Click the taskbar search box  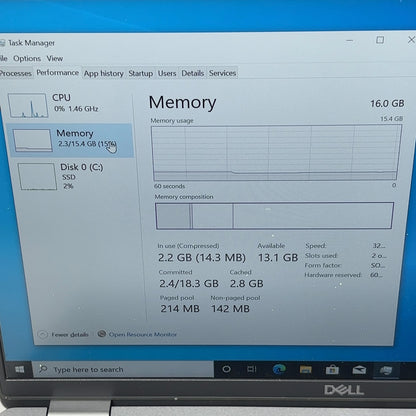123,369
